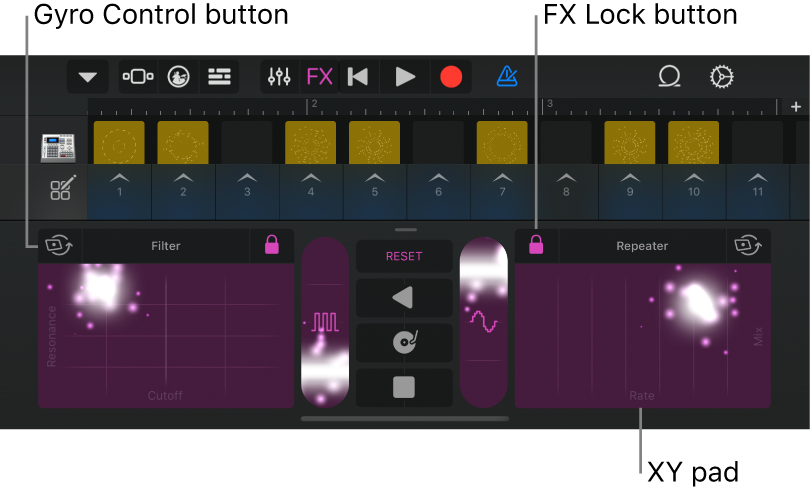This screenshot has width=812, height=500.
Task: Toggle FX Lock on Repeater pad
Action: point(536,245)
